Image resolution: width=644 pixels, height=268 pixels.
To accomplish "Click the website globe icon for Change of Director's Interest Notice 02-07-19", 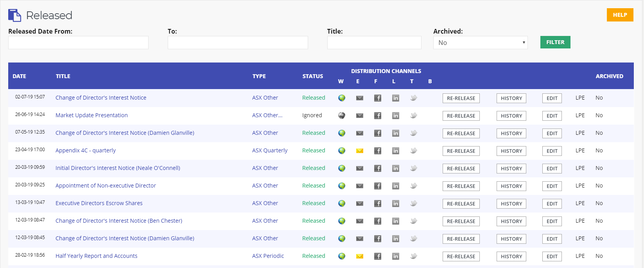I will tap(342, 98).
